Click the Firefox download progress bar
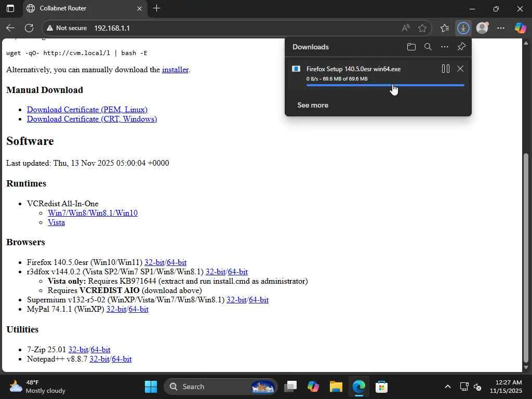Screen dimensions: 532x399 [385, 85]
